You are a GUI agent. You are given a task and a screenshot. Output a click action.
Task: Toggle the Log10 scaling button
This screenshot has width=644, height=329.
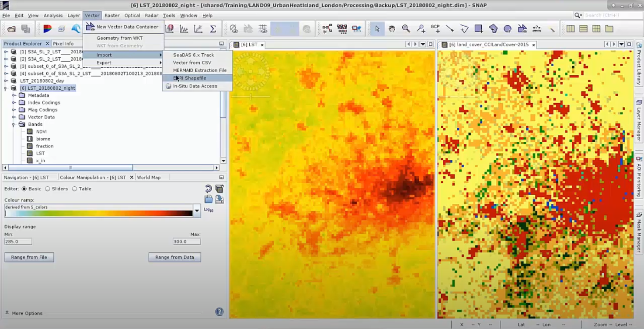(209, 210)
